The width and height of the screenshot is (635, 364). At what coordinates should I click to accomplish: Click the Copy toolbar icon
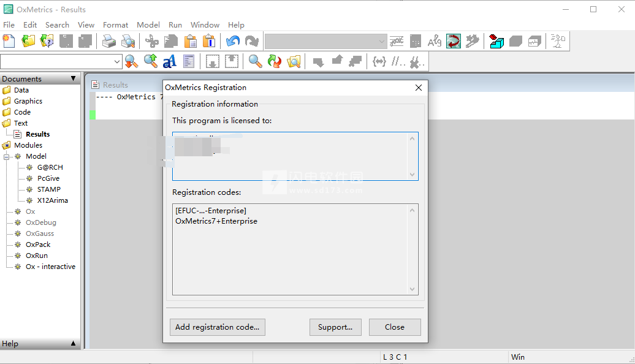pyautogui.click(x=171, y=41)
